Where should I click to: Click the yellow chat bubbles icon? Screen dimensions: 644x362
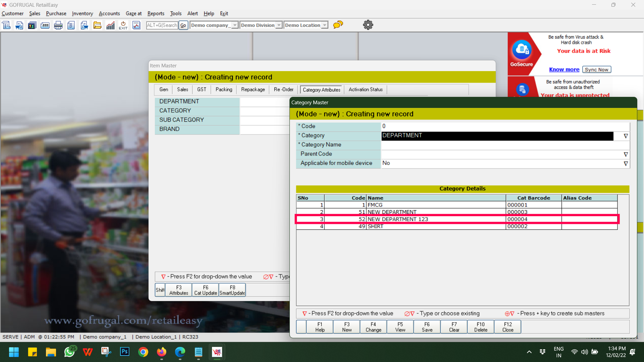pyautogui.click(x=338, y=25)
